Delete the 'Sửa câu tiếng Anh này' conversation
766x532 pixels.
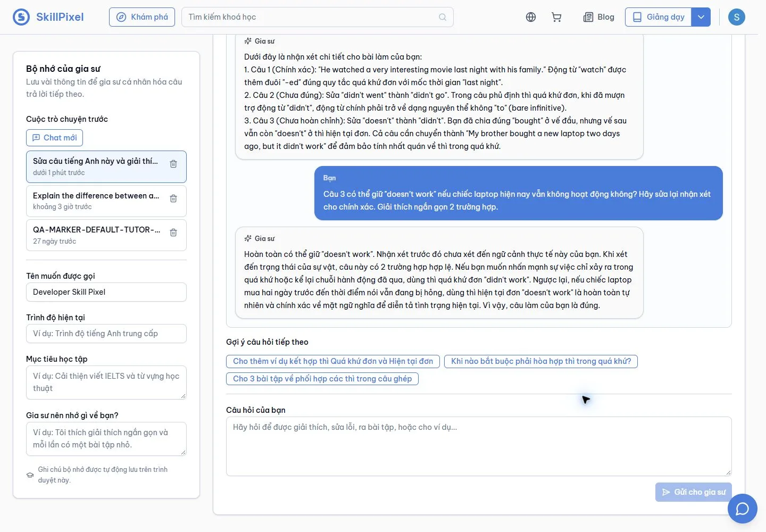pos(173,164)
